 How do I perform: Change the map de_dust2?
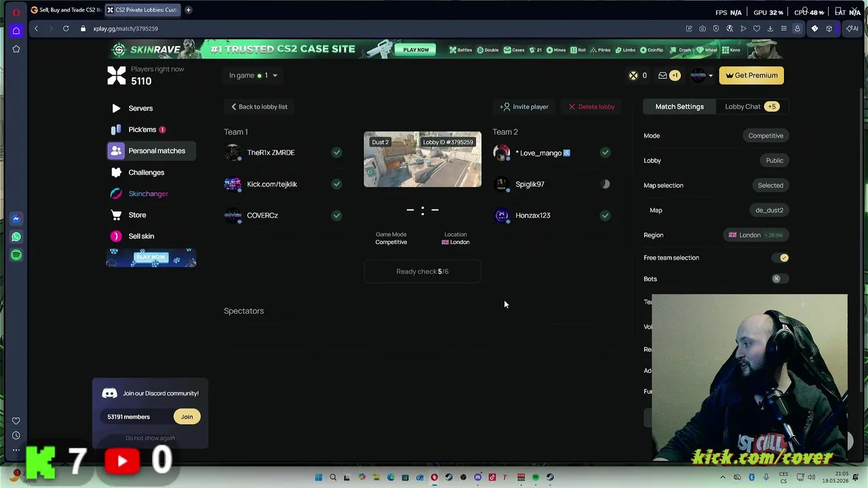click(x=769, y=210)
